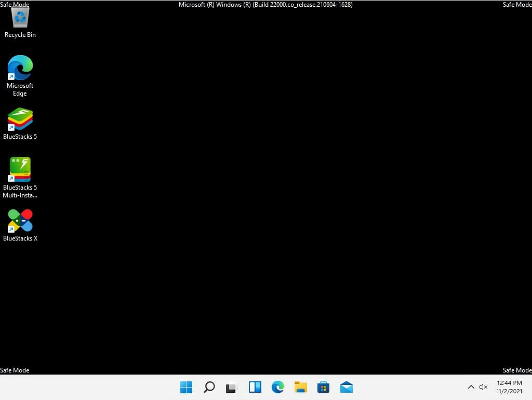
Task: Open Task View from taskbar
Action: pyautogui.click(x=232, y=387)
